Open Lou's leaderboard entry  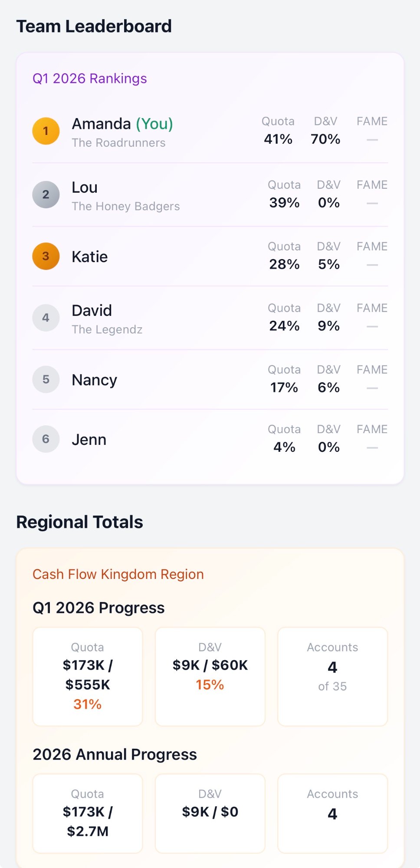pyautogui.click(x=210, y=194)
